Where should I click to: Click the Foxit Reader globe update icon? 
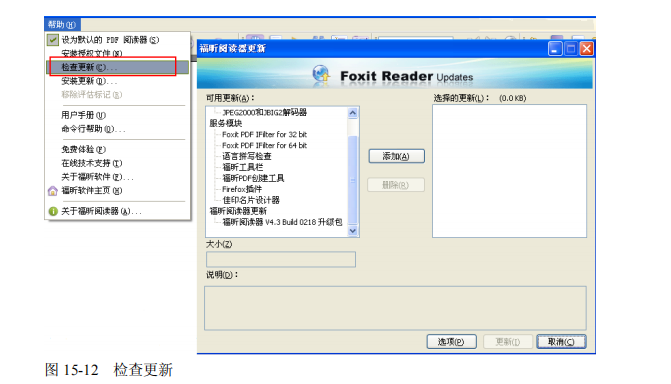[x=321, y=74]
